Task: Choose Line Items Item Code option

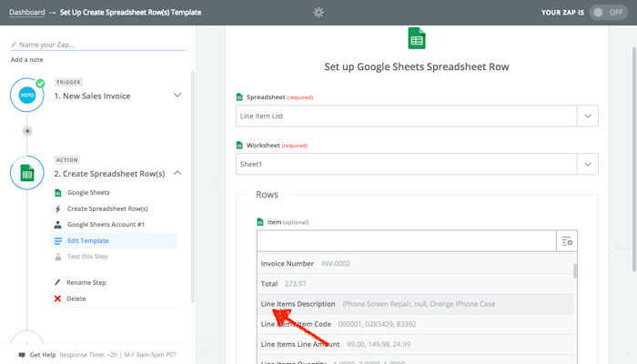Action: (x=415, y=324)
